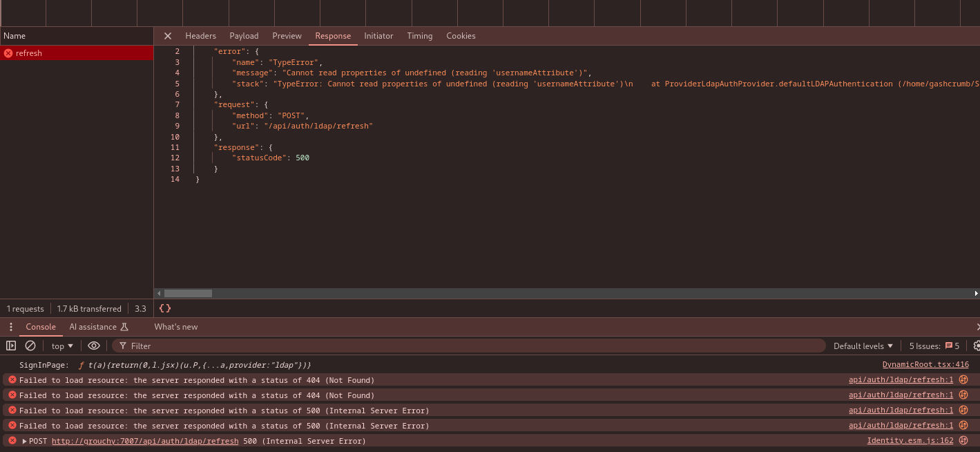This screenshot has width=980, height=452.
Task: Create a live expression with eye icon
Action: click(x=94, y=346)
